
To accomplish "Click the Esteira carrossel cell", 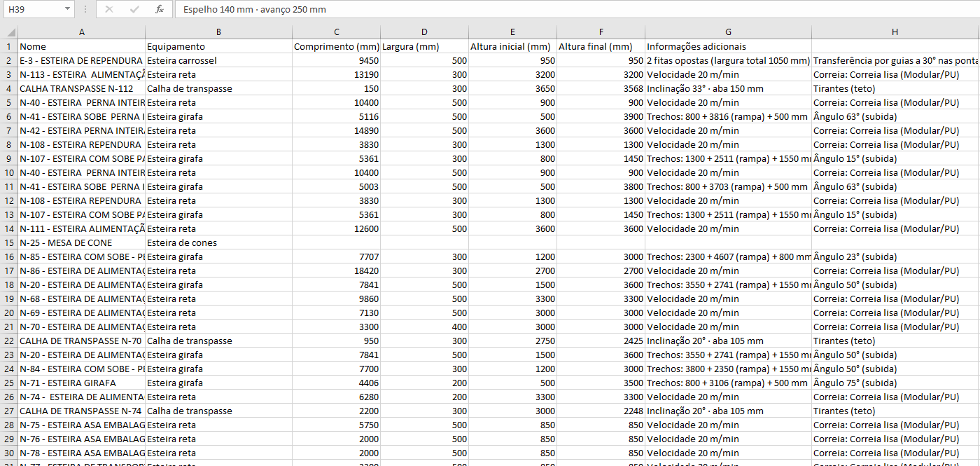I will click(x=218, y=60).
